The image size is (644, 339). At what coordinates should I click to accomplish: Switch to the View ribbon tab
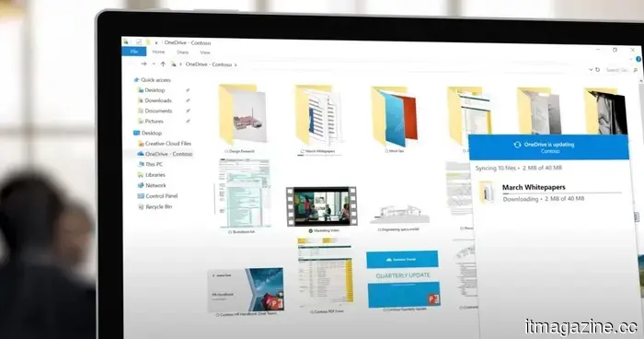[x=205, y=53]
